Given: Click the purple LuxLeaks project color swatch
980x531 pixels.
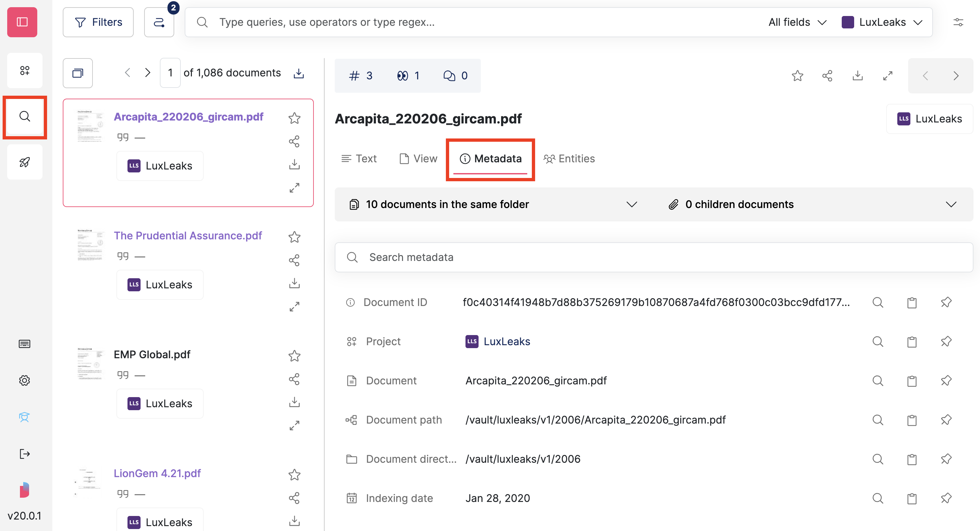Looking at the screenshot, I should click(x=848, y=22).
